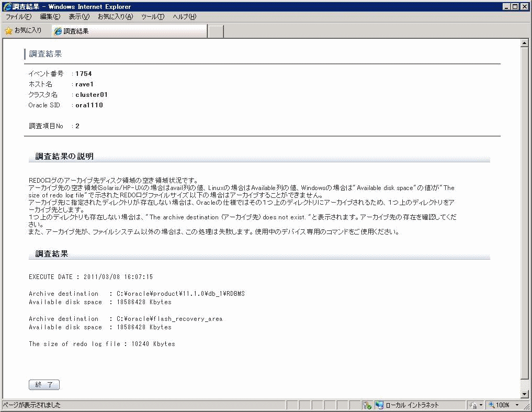
Task: Click the flash_recovery_area archive destination path
Action: 169,319
